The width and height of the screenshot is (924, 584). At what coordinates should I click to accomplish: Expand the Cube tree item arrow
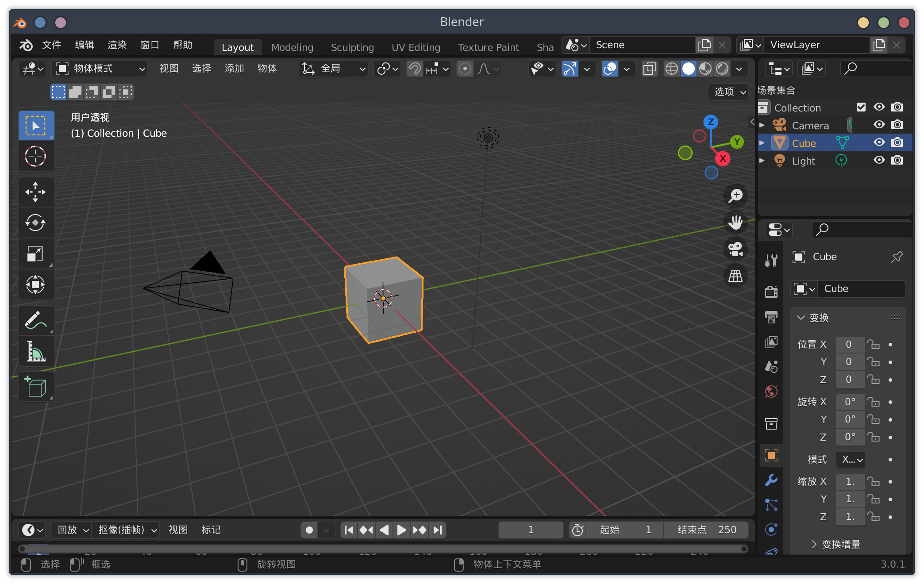click(762, 143)
